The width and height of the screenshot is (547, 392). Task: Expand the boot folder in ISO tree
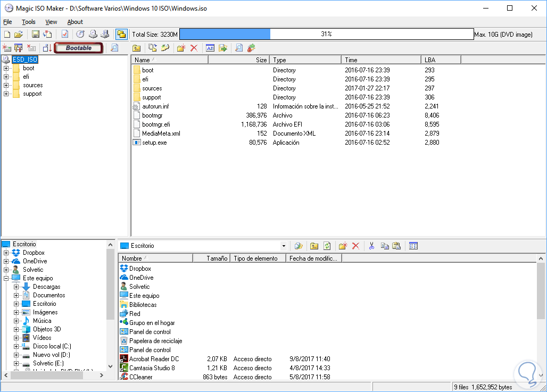click(6, 68)
